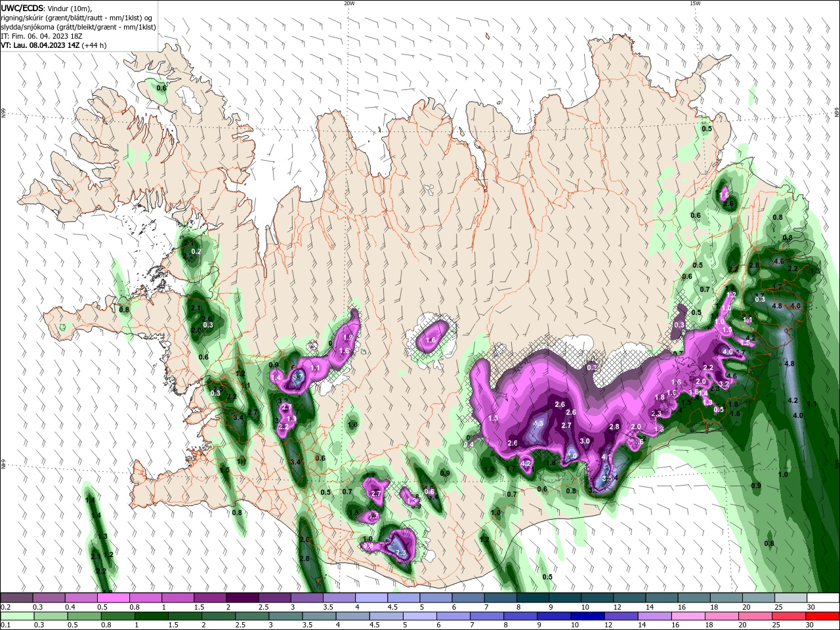Click the crimson 25 swatch in lower rain scale
The height and width of the screenshot is (630, 840).
[790, 616]
